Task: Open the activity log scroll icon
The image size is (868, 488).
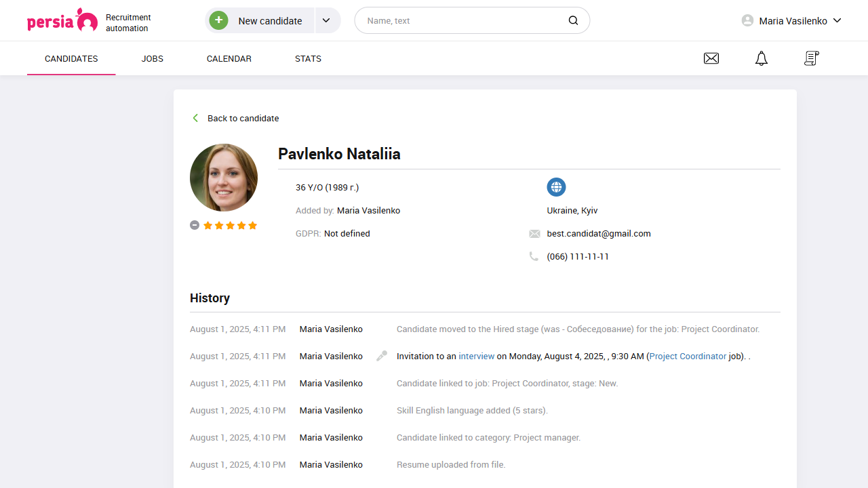Action: 811,58
